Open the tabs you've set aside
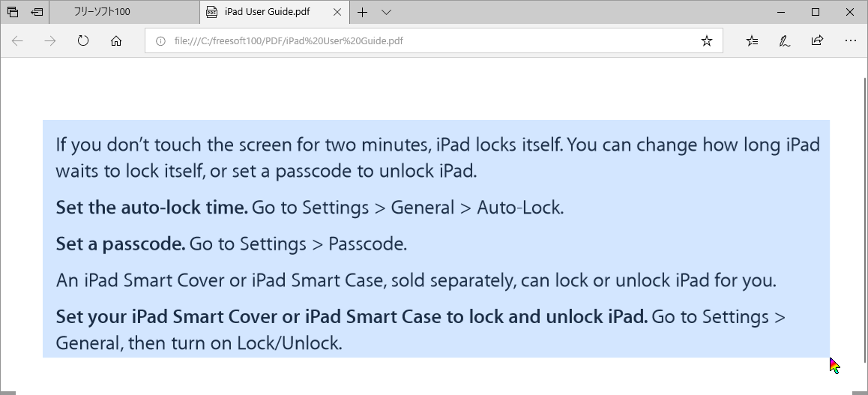 click(12, 12)
